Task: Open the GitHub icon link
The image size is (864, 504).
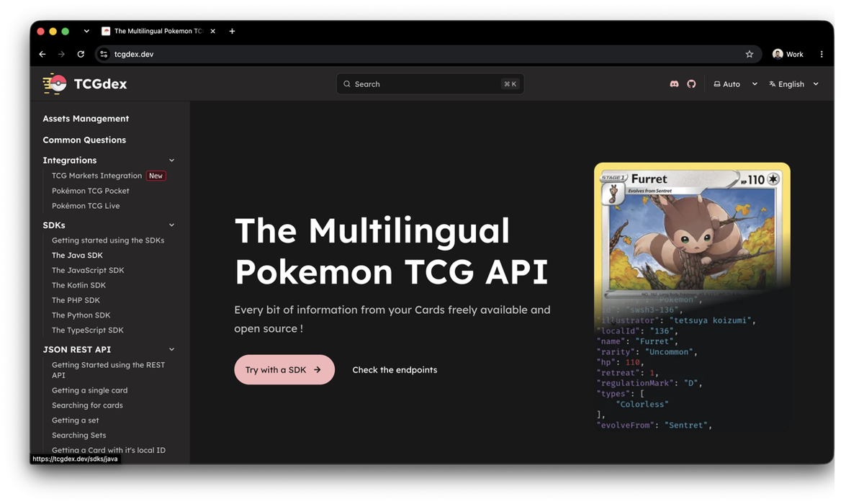Action: pos(691,84)
